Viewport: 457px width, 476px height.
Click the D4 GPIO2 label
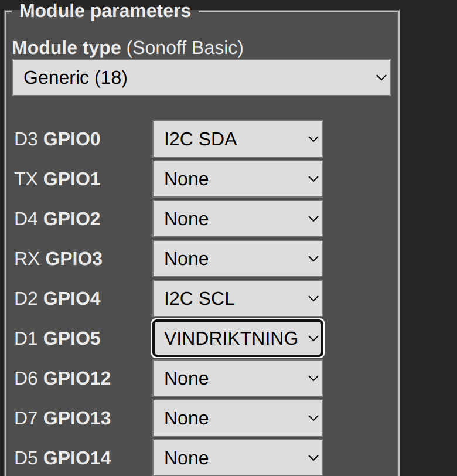click(57, 219)
